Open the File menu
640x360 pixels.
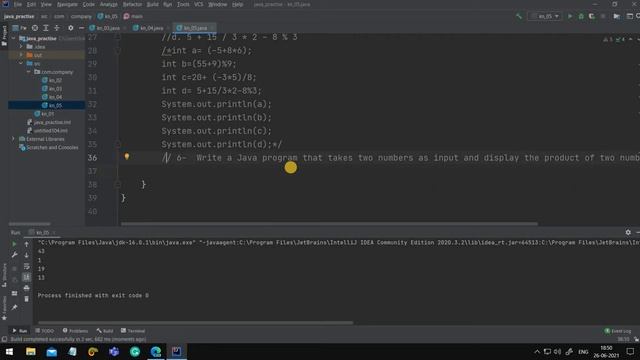18,4
